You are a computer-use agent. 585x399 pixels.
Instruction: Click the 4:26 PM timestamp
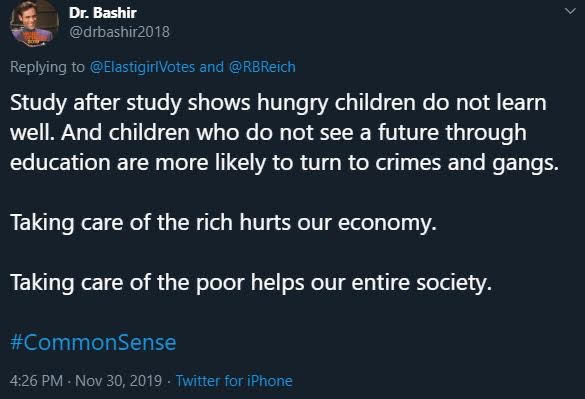[36, 381]
